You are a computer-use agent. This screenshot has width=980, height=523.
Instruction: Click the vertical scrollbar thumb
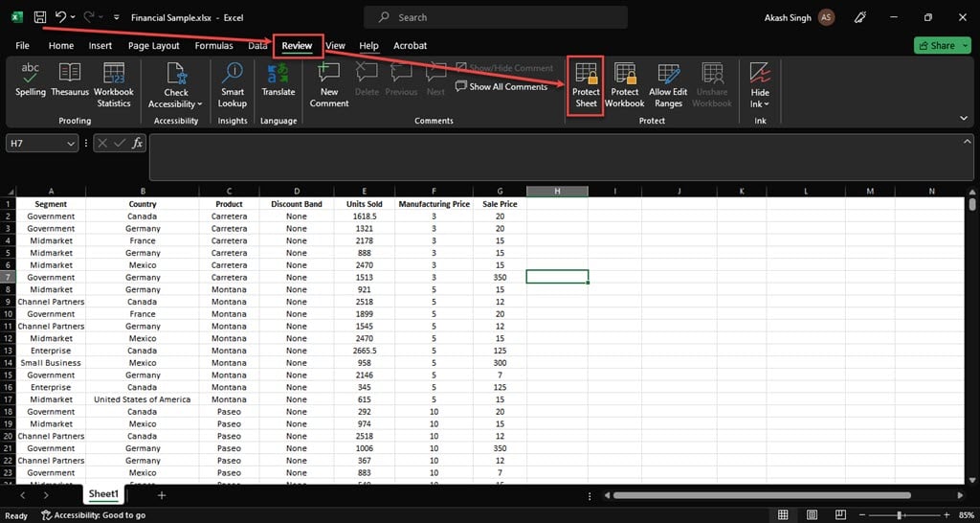(x=972, y=205)
